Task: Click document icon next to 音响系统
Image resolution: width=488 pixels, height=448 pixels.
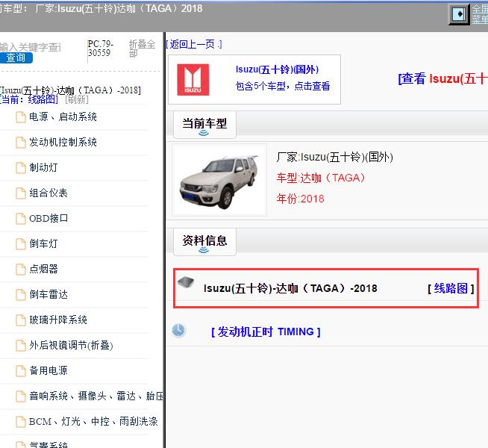Action: pyautogui.click(x=21, y=396)
